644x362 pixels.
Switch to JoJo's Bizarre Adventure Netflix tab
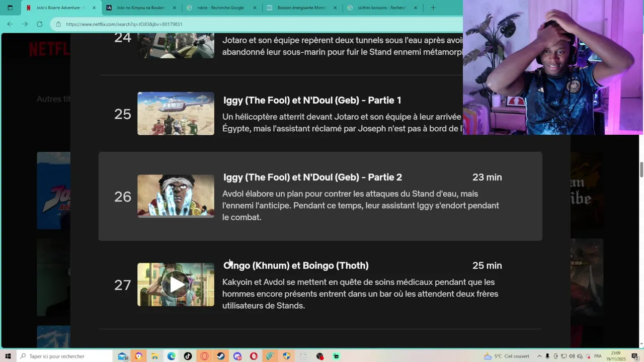[60, 8]
